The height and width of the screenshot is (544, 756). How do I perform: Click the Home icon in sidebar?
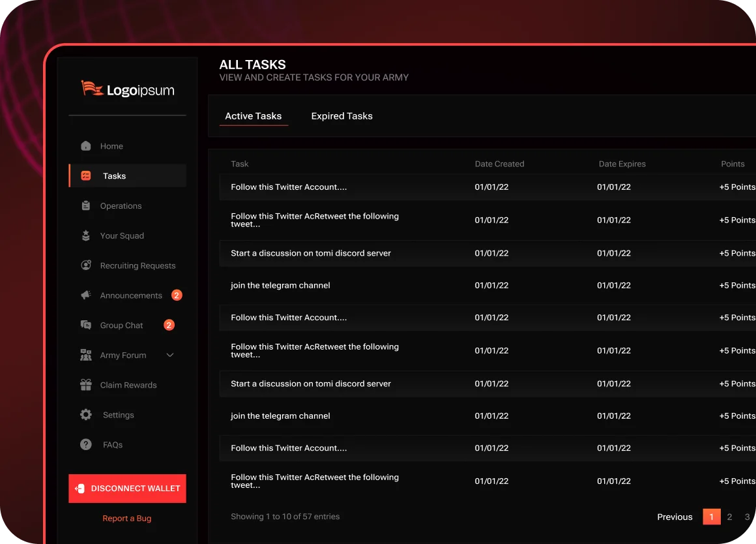(x=85, y=146)
